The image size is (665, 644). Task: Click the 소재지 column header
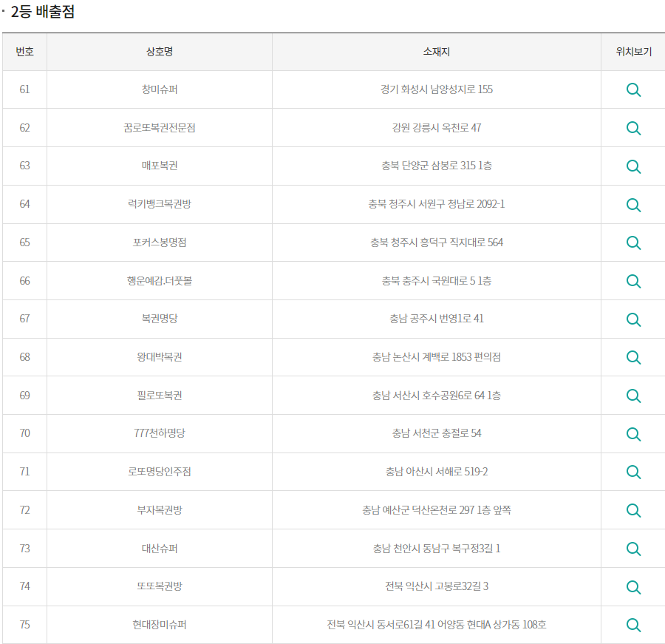[437, 52]
